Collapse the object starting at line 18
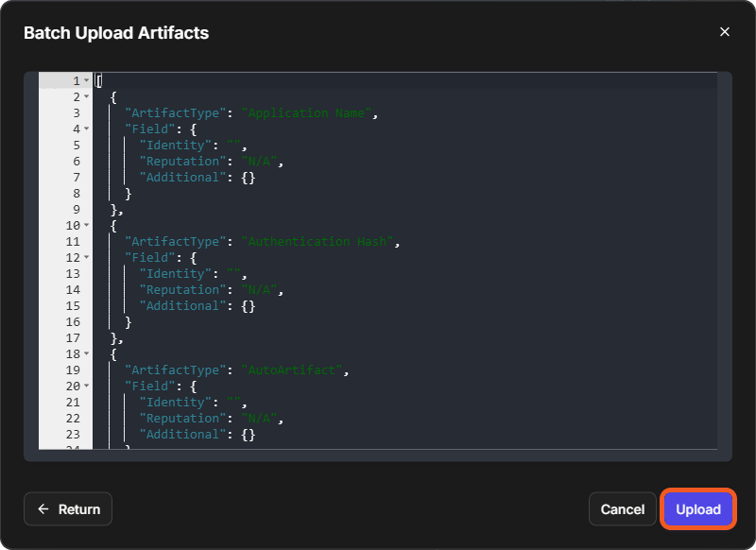 pyautogui.click(x=86, y=353)
